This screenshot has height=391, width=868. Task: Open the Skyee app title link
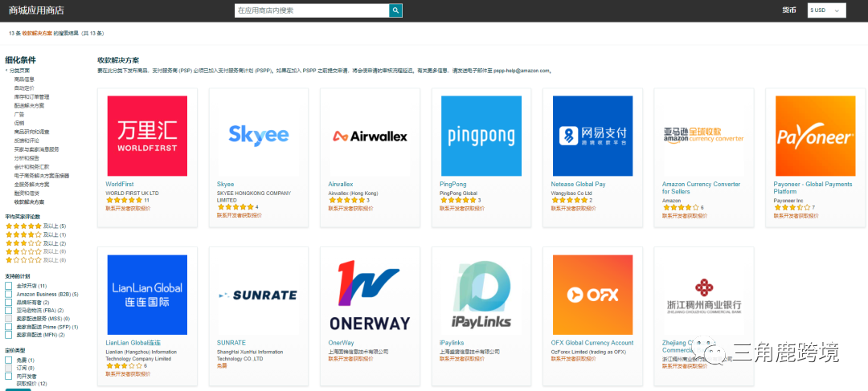[225, 184]
